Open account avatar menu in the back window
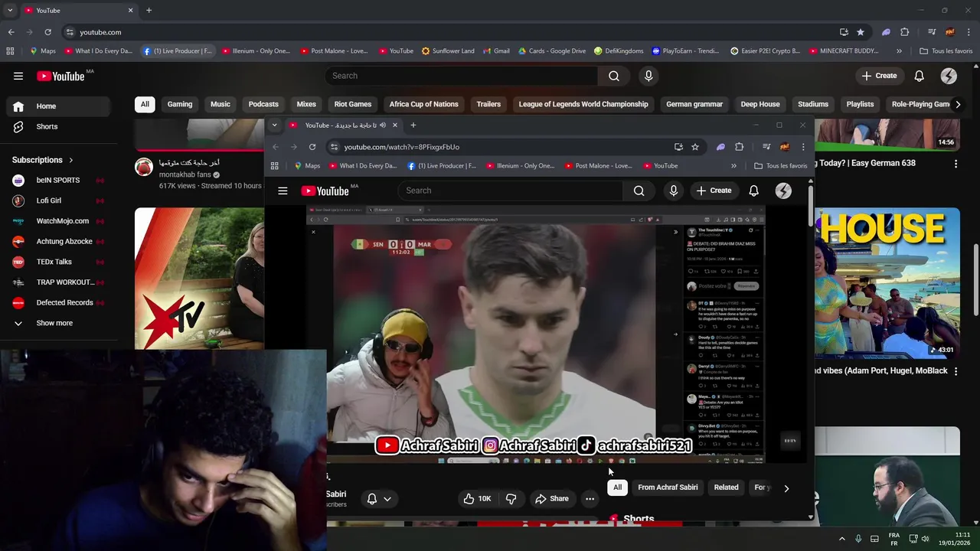The height and width of the screenshot is (551, 980). point(949,76)
